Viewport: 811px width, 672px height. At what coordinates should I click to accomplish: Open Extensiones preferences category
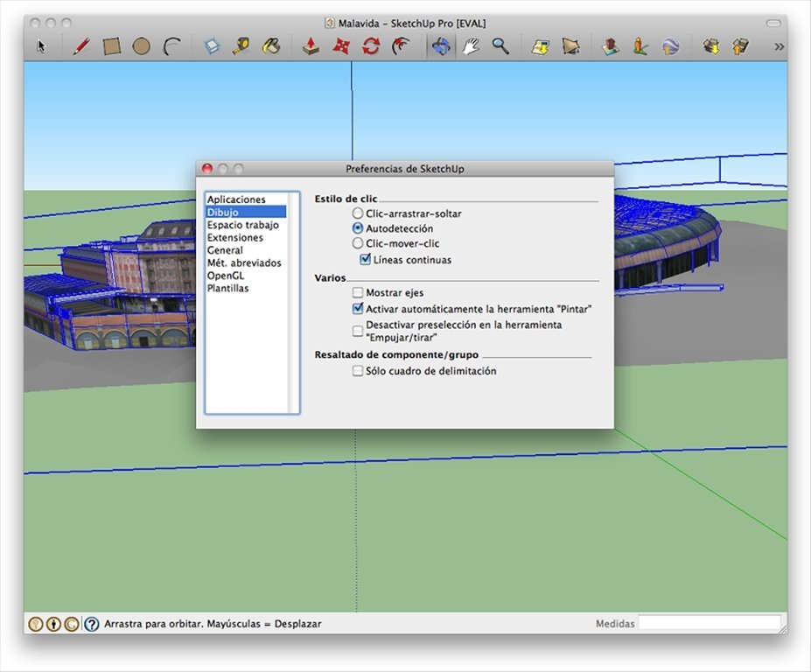(x=246, y=237)
